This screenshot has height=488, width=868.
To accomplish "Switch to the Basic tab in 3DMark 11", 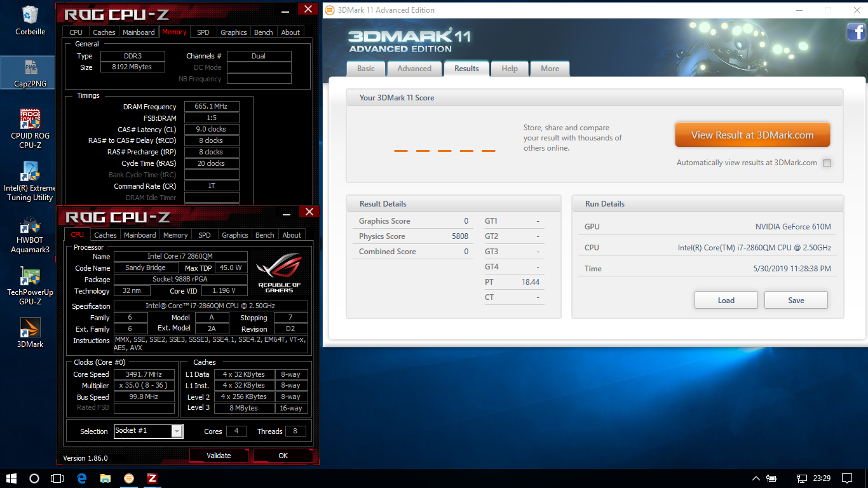I will 366,69.
